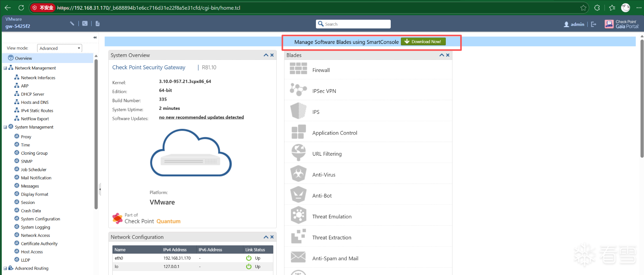This screenshot has height=275, width=644.
Task: Open the browser favorites list icon
Action: click(612, 8)
